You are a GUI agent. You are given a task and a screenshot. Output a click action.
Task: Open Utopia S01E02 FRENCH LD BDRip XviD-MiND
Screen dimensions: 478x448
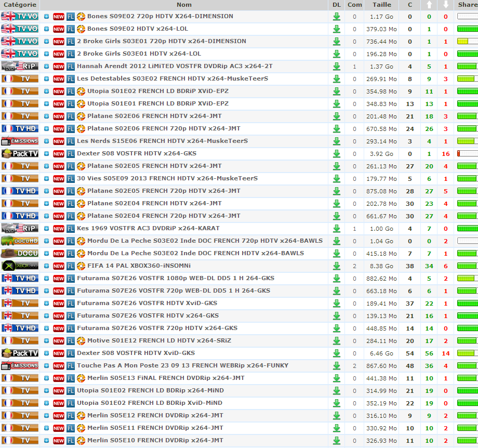[x=150, y=403]
